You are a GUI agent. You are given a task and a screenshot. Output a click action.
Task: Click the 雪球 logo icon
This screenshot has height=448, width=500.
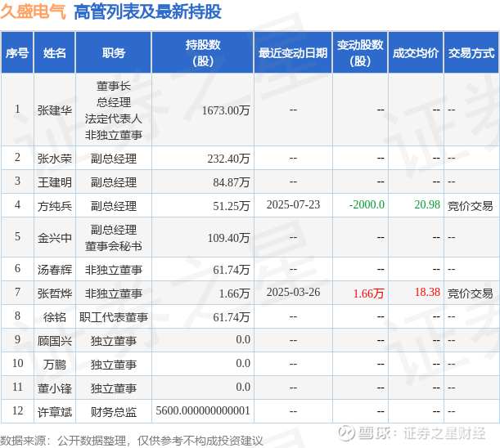pos(346,433)
